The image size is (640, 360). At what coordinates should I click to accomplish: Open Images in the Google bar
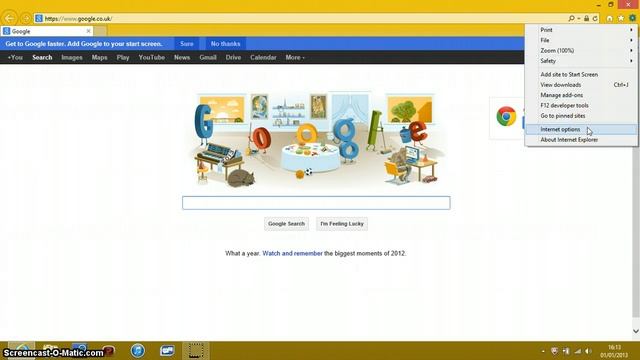72,58
